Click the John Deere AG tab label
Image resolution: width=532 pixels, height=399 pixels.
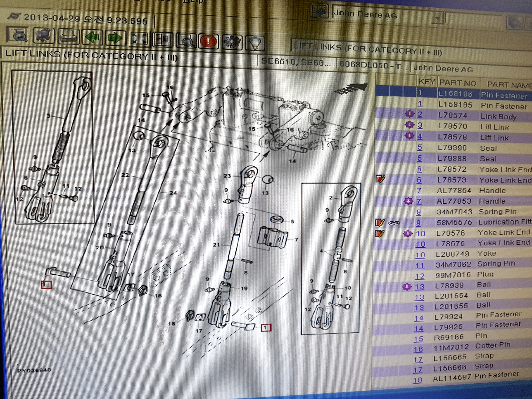pos(443,68)
